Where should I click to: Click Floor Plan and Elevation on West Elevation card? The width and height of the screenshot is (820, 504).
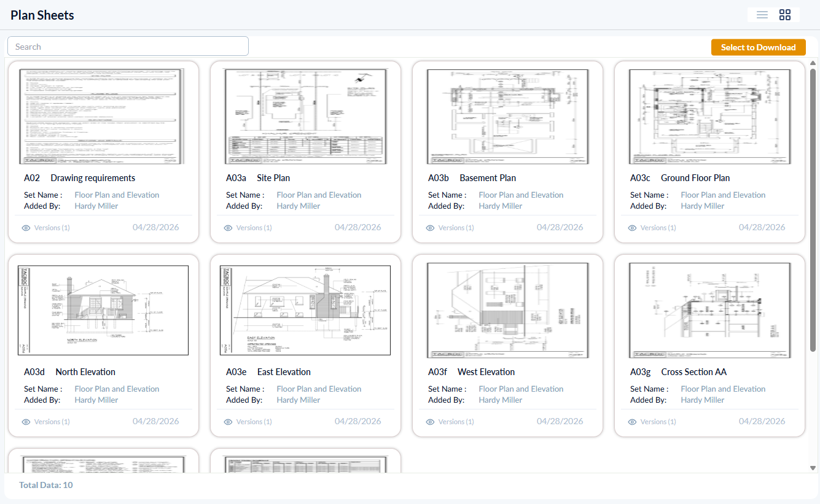coord(521,389)
